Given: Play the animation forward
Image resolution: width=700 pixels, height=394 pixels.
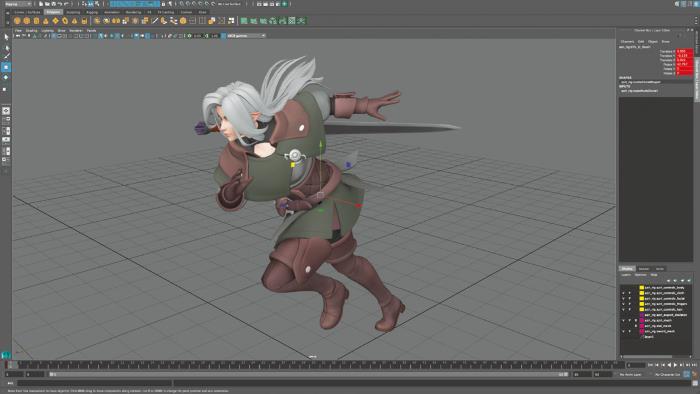Looking at the screenshot, I should [675, 365].
